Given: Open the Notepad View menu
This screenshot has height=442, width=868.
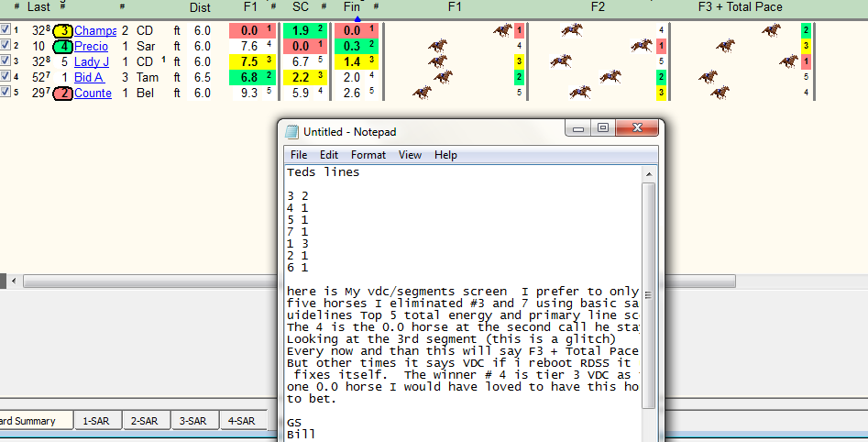Looking at the screenshot, I should click(411, 155).
